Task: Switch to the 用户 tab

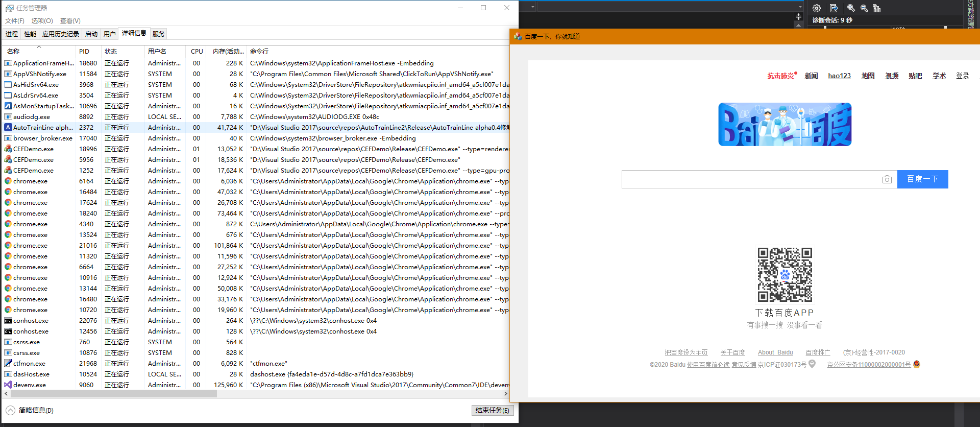Action: point(110,34)
